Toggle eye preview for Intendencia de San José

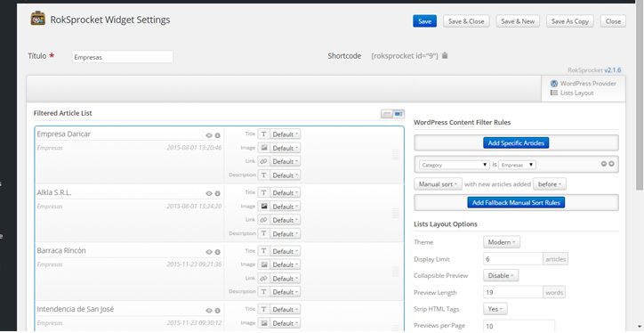(209, 311)
